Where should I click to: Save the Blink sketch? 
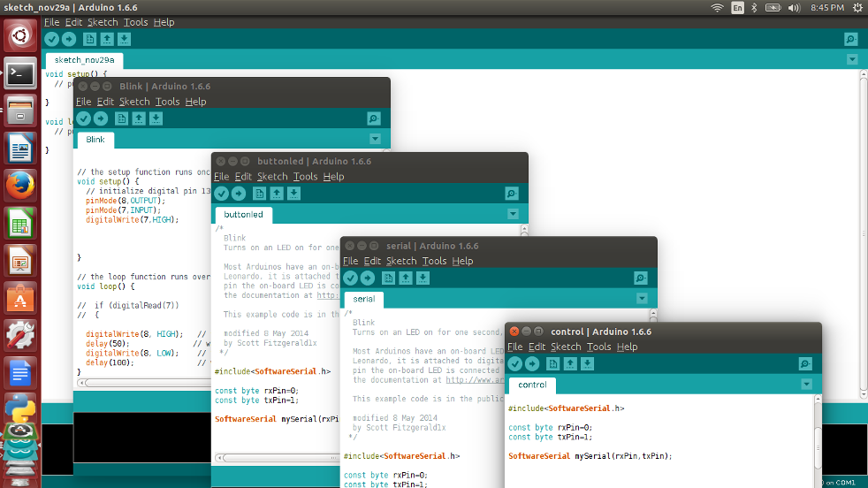click(156, 118)
